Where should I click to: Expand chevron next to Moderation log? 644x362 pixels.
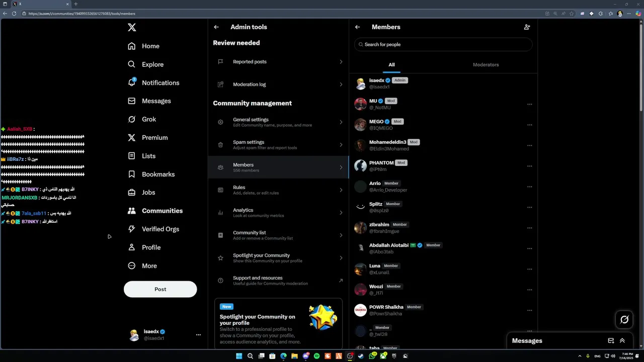click(341, 84)
